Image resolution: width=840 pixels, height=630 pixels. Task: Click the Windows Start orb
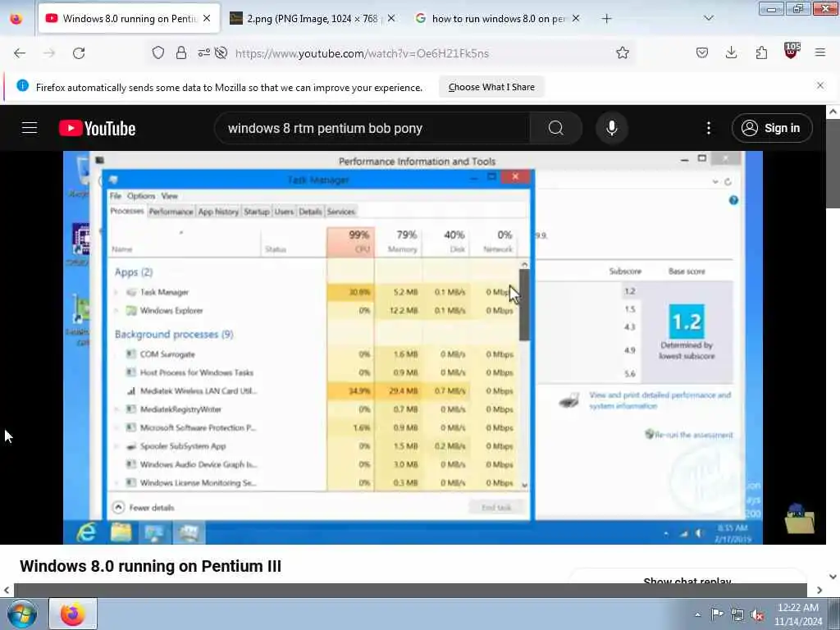click(x=22, y=614)
